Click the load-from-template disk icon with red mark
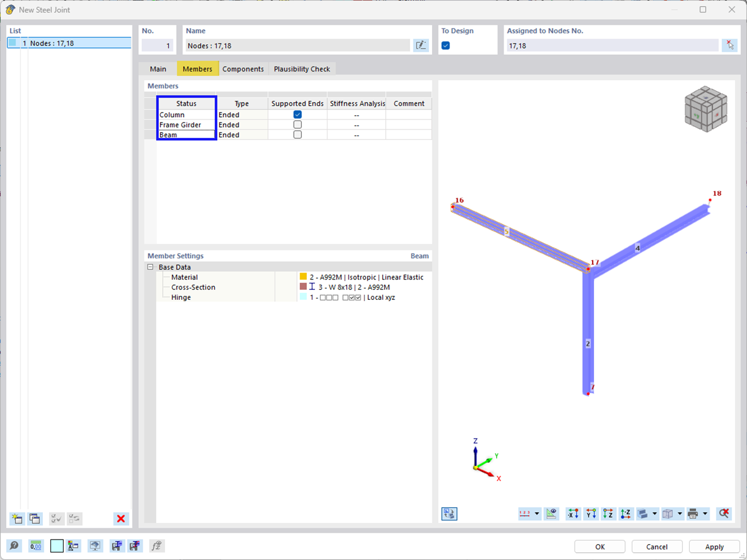 coord(134,546)
